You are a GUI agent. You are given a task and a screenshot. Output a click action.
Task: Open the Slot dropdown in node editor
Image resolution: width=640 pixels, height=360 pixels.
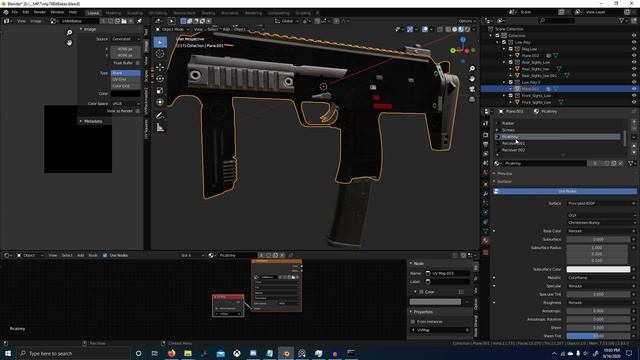pos(192,255)
